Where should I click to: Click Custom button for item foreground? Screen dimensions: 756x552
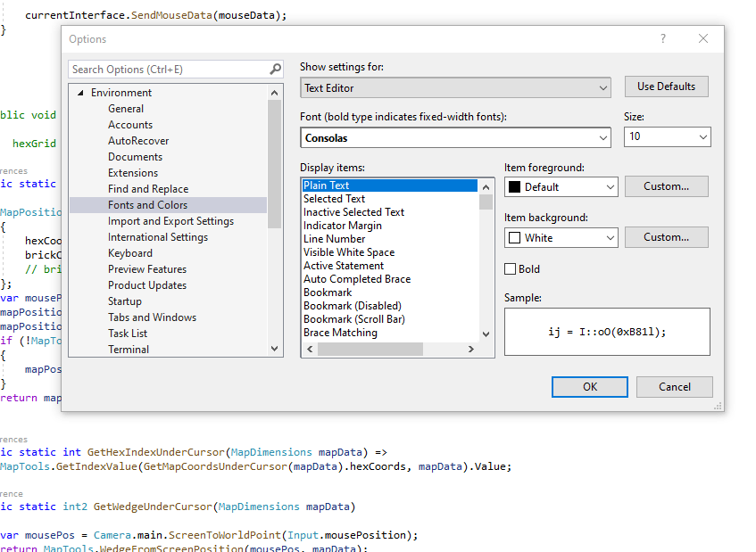(666, 186)
